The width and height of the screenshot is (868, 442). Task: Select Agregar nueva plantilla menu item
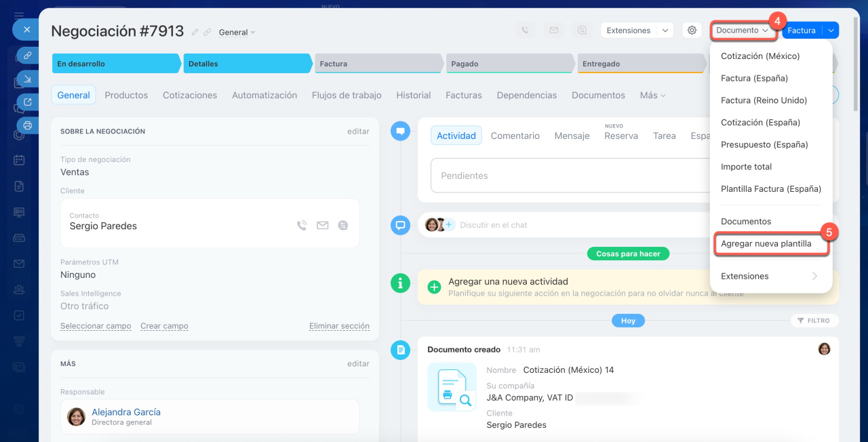tap(766, 243)
